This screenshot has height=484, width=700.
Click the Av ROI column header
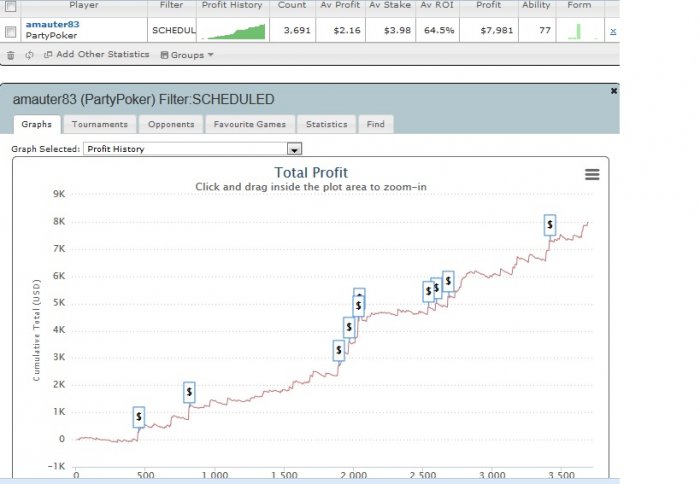tap(437, 5)
